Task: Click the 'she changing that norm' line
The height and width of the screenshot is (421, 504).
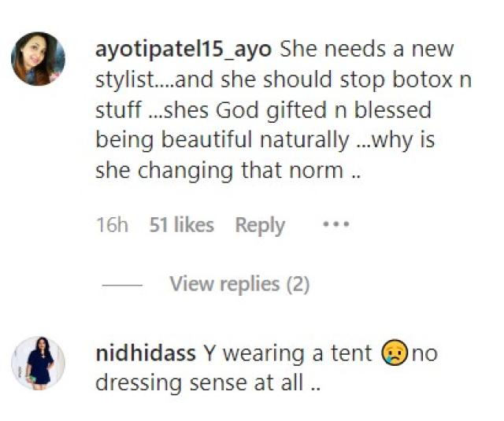Action: click(x=228, y=172)
